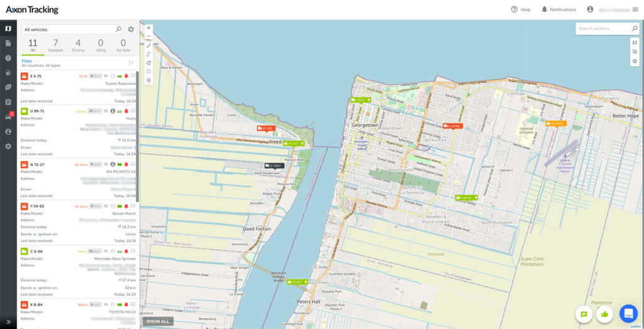Select the No data tab showing 0

pyautogui.click(x=123, y=45)
